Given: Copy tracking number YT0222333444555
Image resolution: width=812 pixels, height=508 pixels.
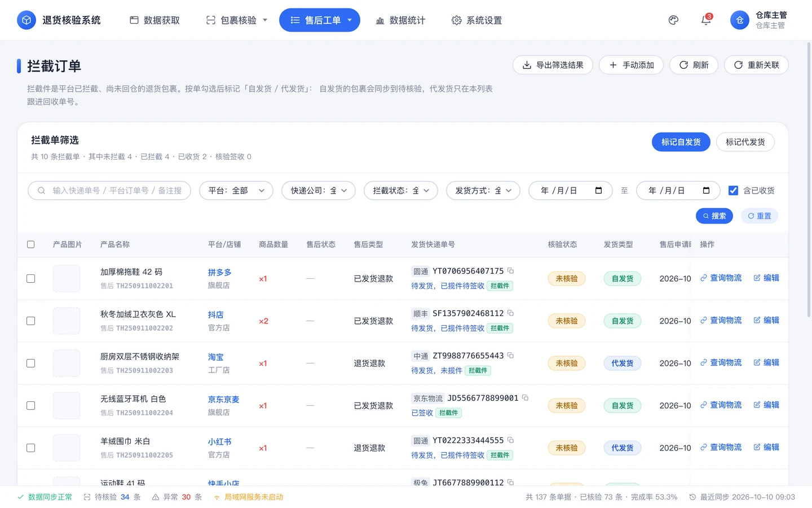Looking at the screenshot, I should point(510,440).
